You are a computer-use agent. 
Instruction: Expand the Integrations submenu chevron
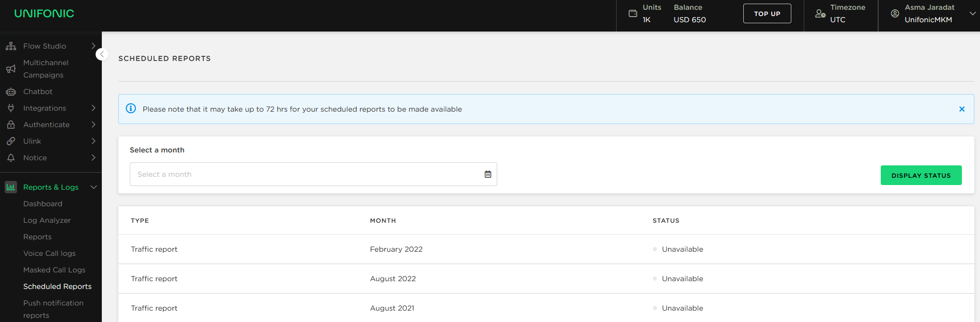pos(94,108)
